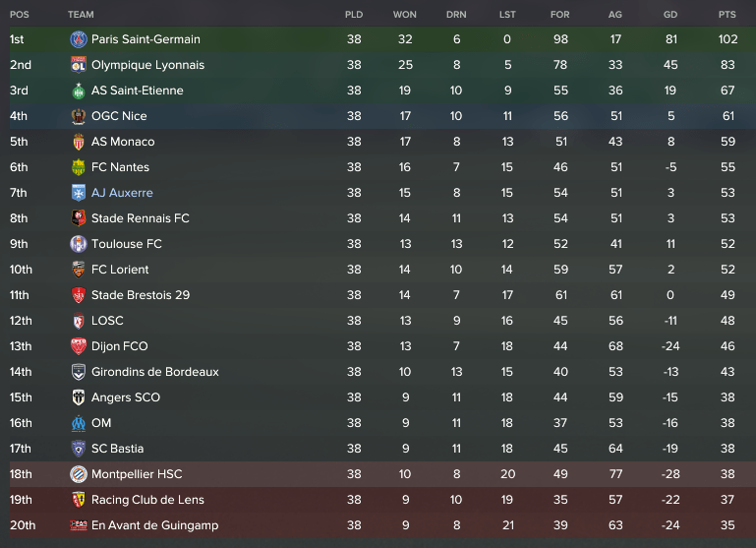Image resolution: width=756 pixels, height=548 pixels.
Task: Click the Paris Saint-Germain club crest
Action: pos(79,39)
